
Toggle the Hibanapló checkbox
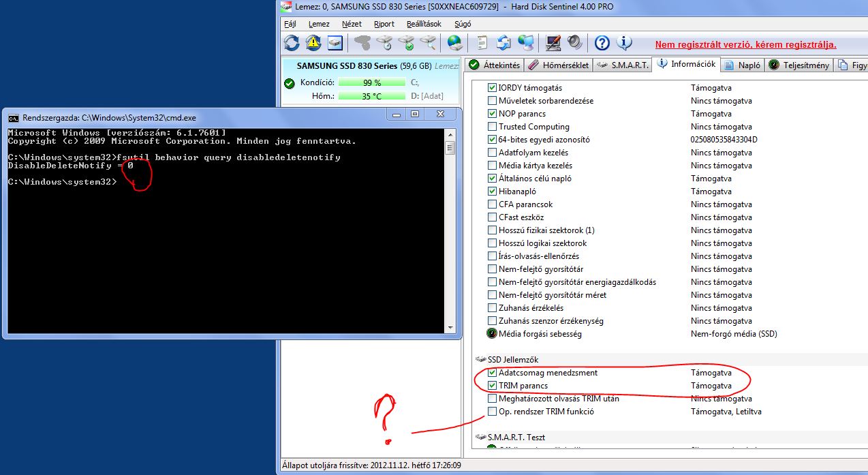click(x=493, y=191)
